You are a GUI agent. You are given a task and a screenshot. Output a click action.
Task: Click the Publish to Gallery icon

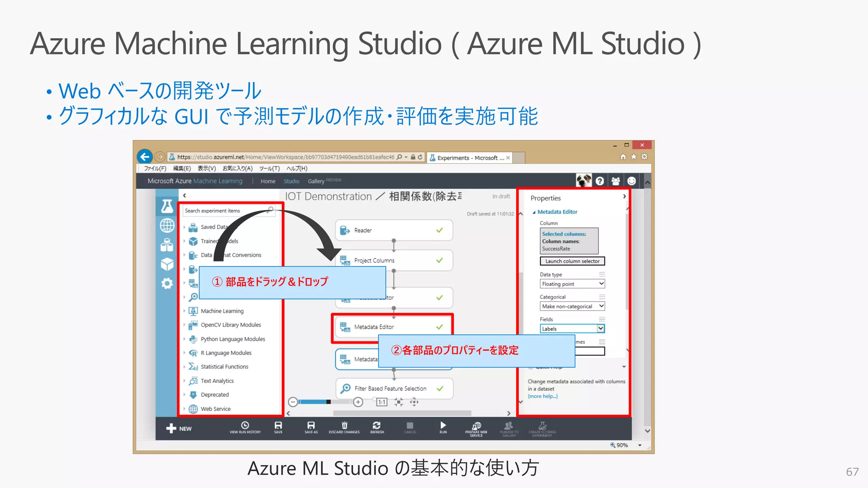509,429
